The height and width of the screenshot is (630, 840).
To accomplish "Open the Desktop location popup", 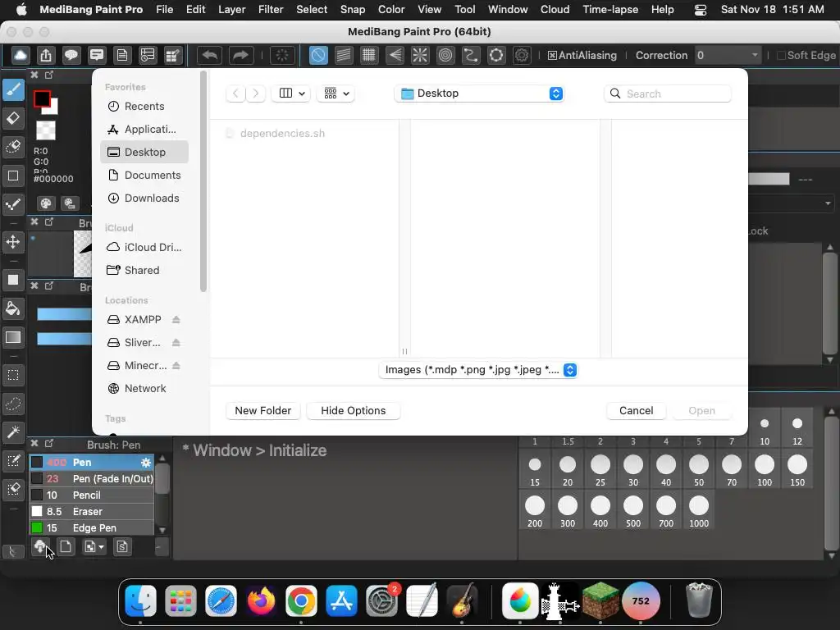I will click(x=479, y=94).
